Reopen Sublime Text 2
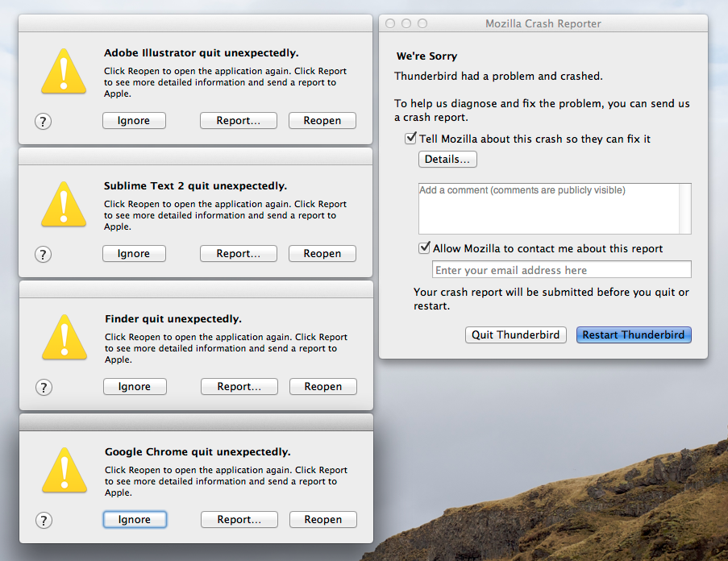This screenshot has height=561, width=728. pyautogui.click(x=322, y=253)
